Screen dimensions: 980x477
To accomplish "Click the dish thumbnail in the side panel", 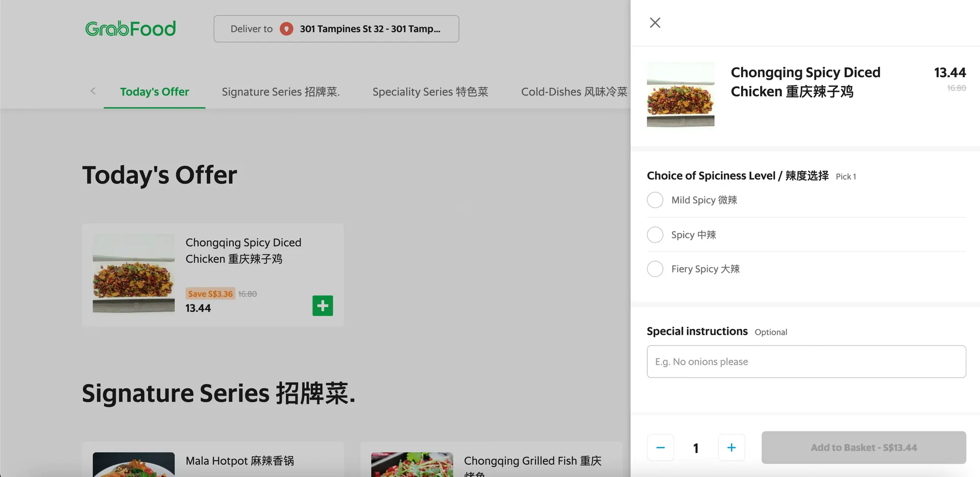I will click(x=680, y=95).
